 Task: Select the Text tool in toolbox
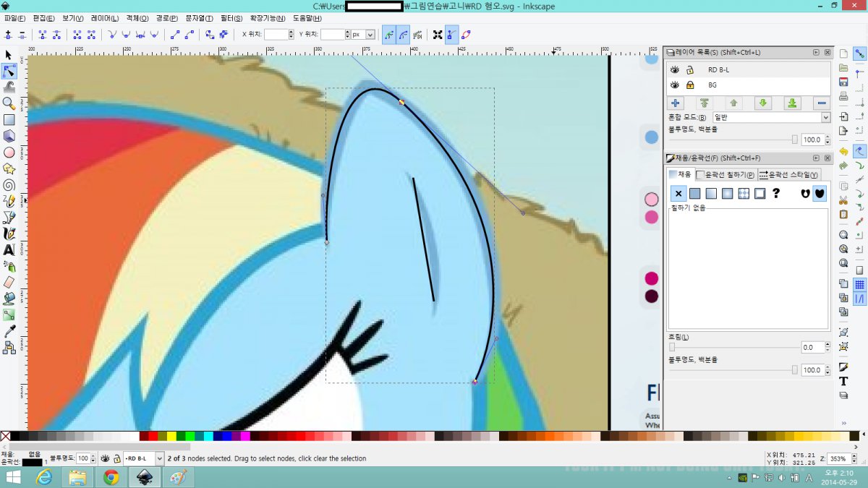pyautogui.click(x=9, y=249)
